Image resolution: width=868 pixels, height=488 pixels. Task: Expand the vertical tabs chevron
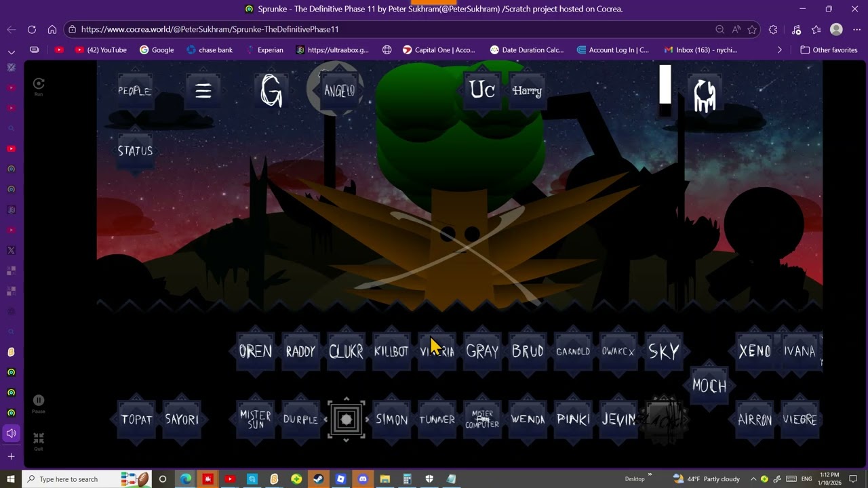click(11, 52)
